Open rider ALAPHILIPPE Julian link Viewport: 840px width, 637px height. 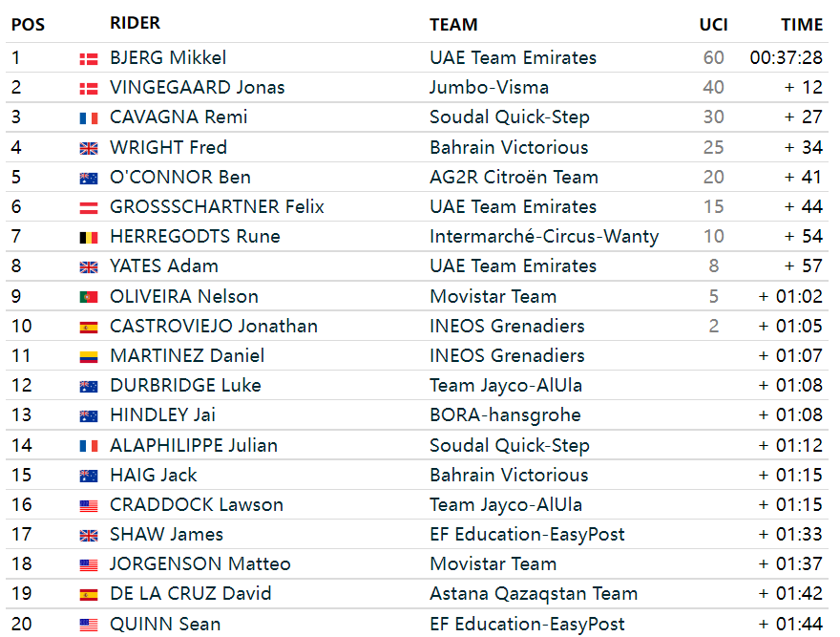194,446
